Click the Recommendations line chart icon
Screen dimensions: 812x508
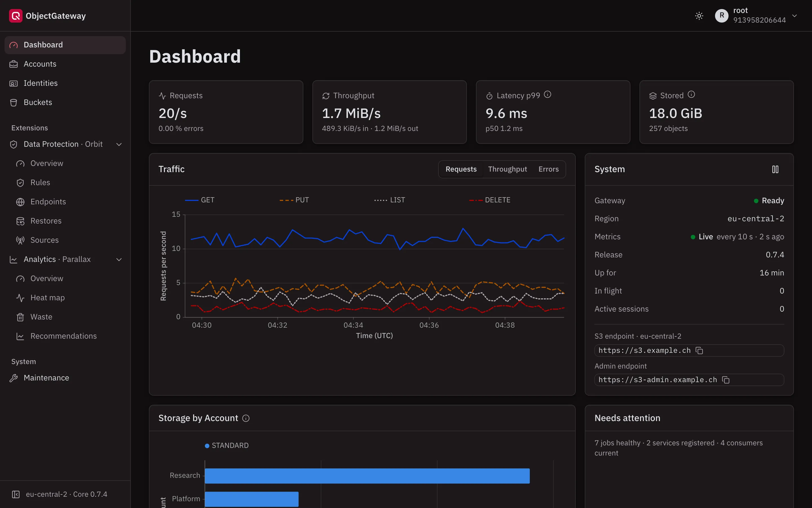coord(20,336)
